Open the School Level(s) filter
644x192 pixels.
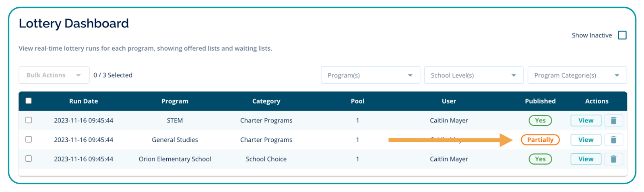(474, 75)
